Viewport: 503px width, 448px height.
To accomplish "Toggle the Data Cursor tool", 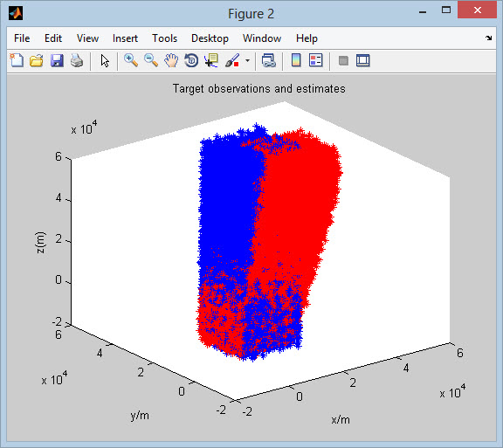I will [211, 60].
